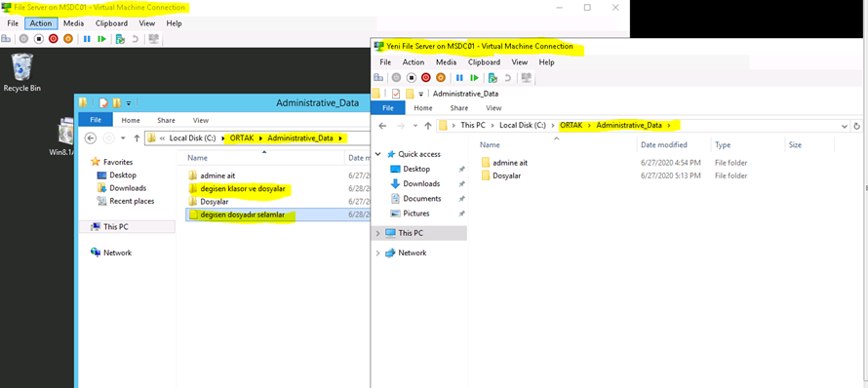
Task: Select Dosyalar folder in Yeni File Server explorer
Action: [507, 176]
